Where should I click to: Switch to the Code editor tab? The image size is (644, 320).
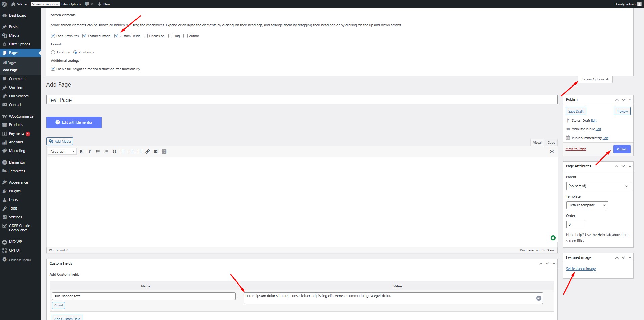(551, 143)
